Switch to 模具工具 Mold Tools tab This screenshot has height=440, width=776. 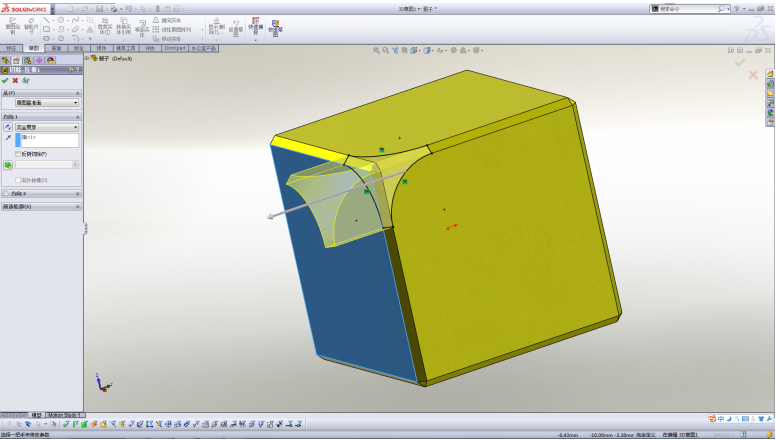pos(125,49)
